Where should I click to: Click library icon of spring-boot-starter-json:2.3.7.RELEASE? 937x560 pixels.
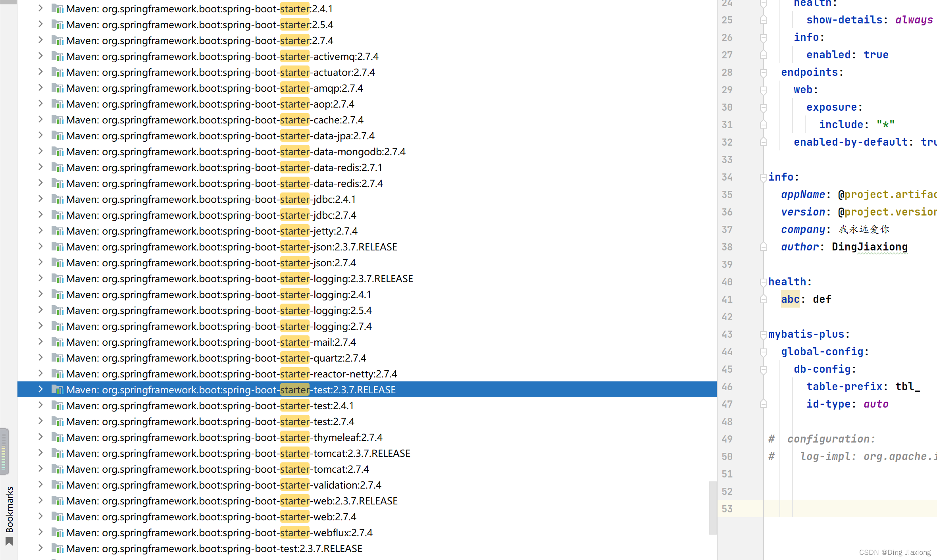tap(58, 247)
